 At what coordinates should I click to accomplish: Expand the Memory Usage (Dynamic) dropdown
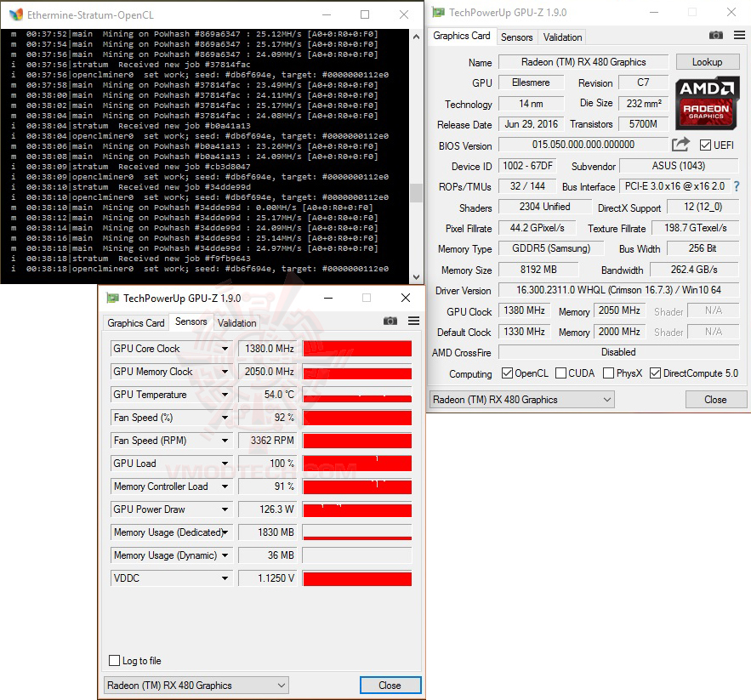225,555
